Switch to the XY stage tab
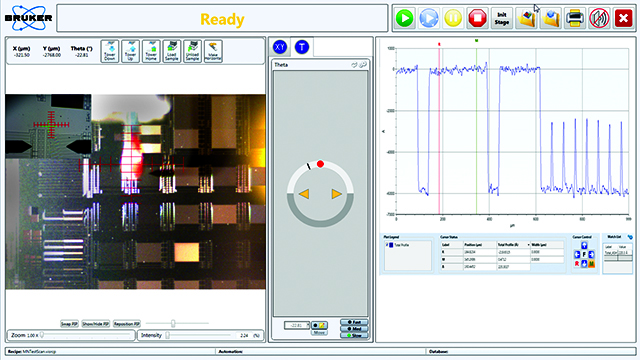640x360 pixels. coord(280,47)
